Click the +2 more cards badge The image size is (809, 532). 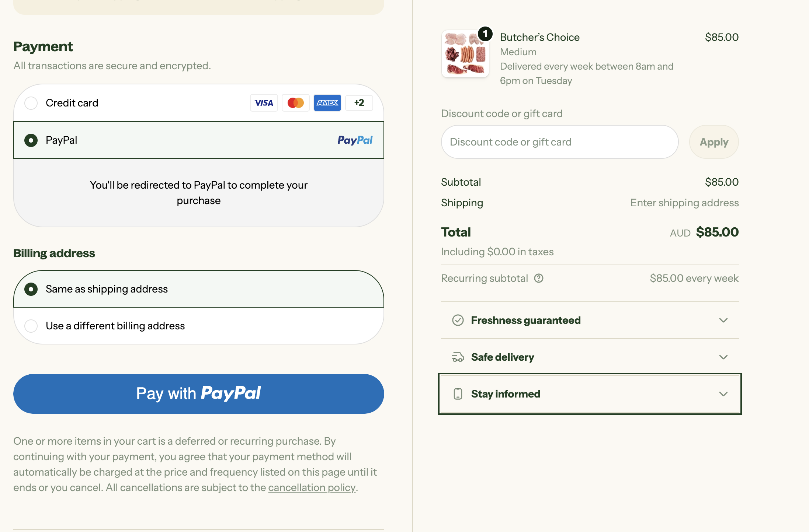359,103
